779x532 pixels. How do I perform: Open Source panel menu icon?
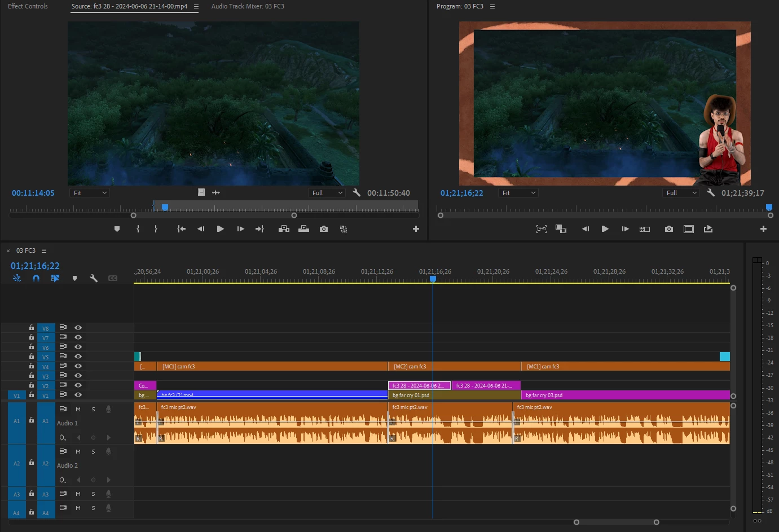point(196,7)
